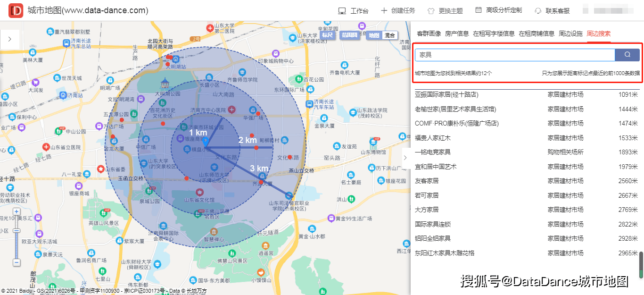This screenshot has height=295, width=644.
Task: Switch to the 客群画像 tab
Action: [429, 34]
